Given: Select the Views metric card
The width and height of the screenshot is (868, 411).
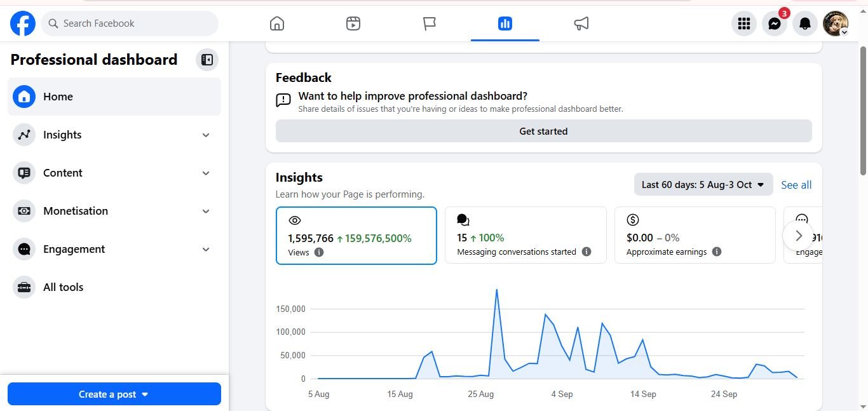Looking at the screenshot, I should (356, 235).
